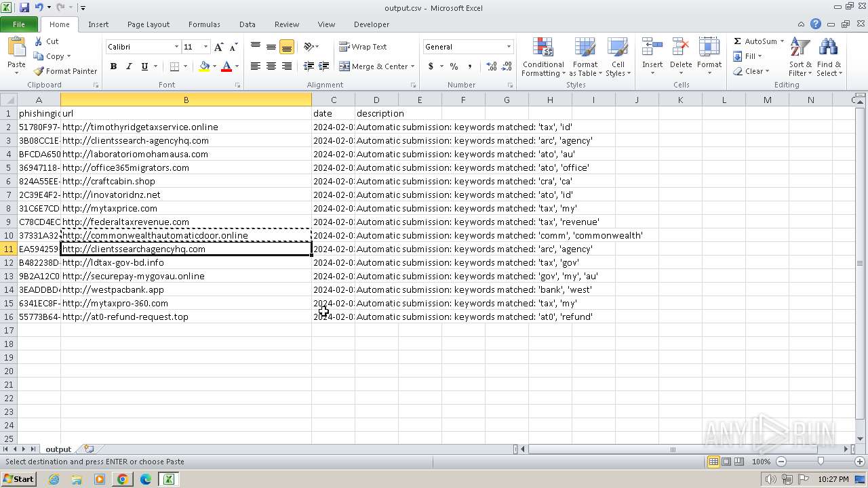Select column B header

click(x=186, y=100)
